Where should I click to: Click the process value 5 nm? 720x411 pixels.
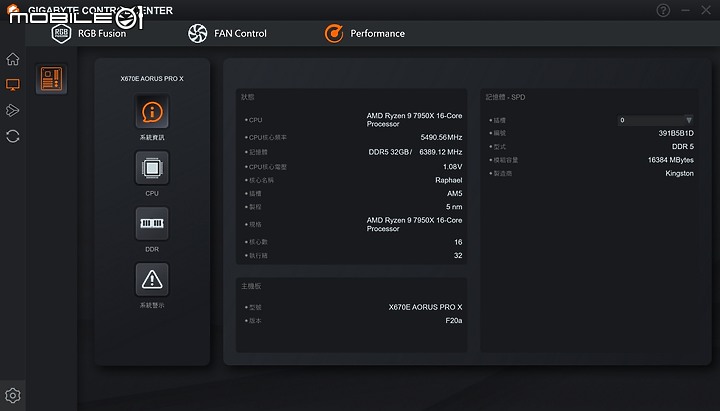pos(454,207)
